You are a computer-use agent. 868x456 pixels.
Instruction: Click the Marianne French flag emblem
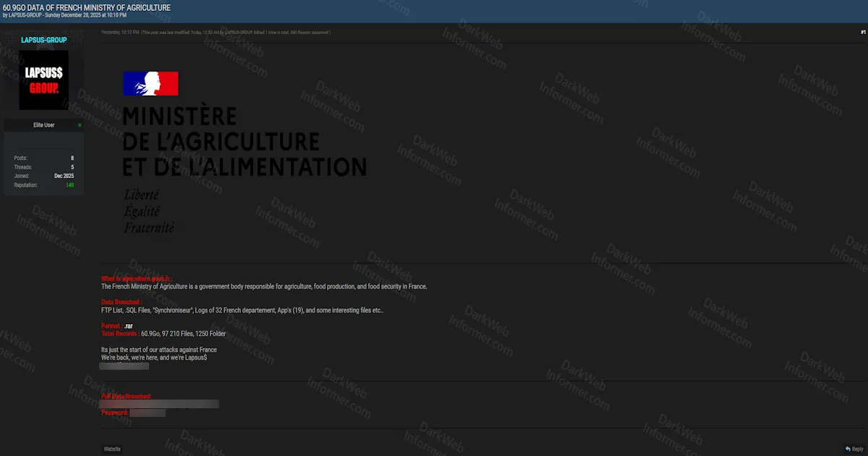(x=150, y=83)
